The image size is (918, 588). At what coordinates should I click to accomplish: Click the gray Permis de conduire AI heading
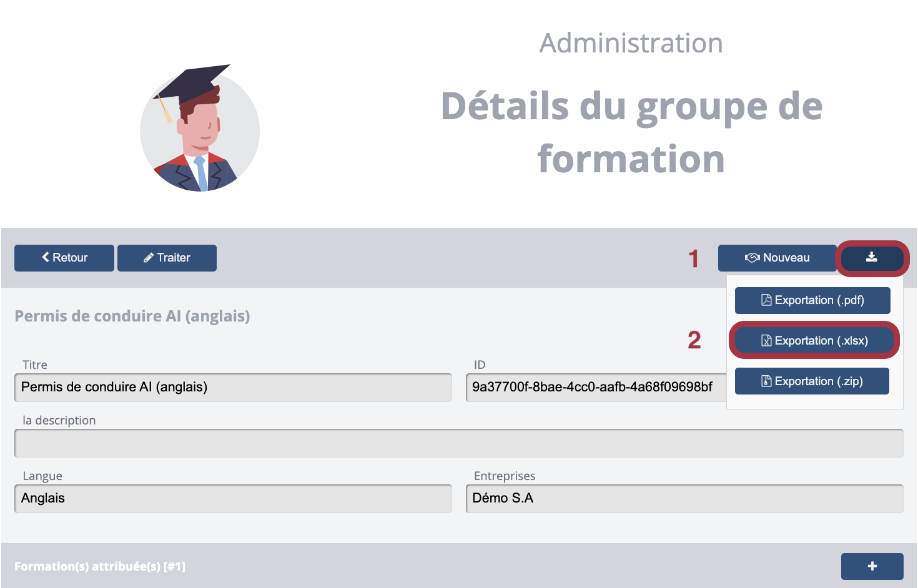132,316
